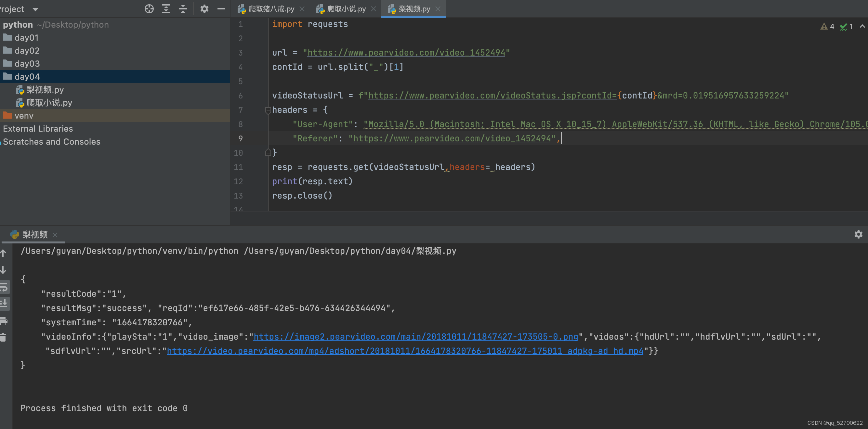Click the Expand All icon in Project toolbar

[x=166, y=9]
